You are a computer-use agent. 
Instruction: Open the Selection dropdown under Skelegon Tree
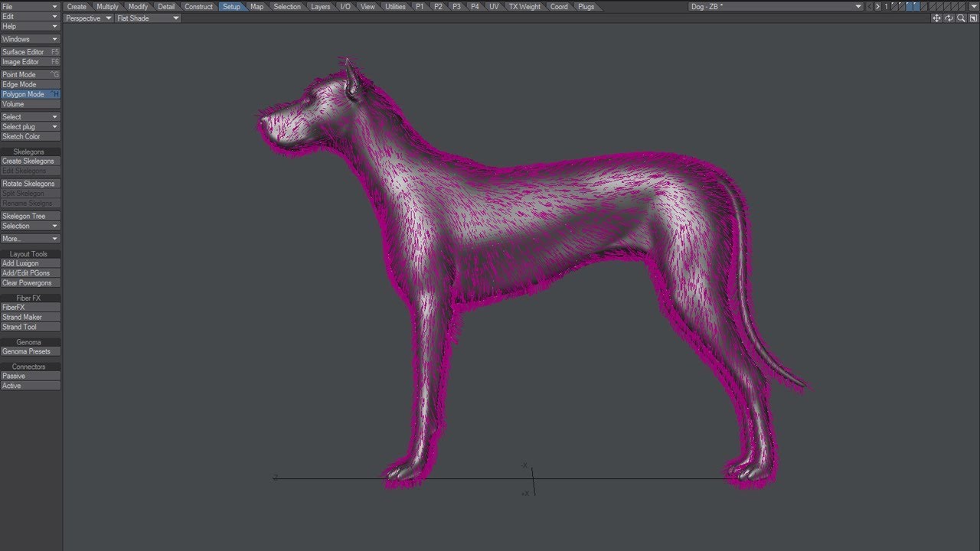[31, 226]
